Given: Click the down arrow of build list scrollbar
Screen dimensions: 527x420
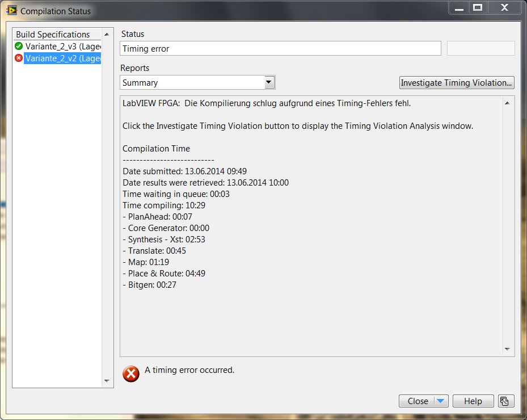Looking at the screenshot, I should [107, 381].
